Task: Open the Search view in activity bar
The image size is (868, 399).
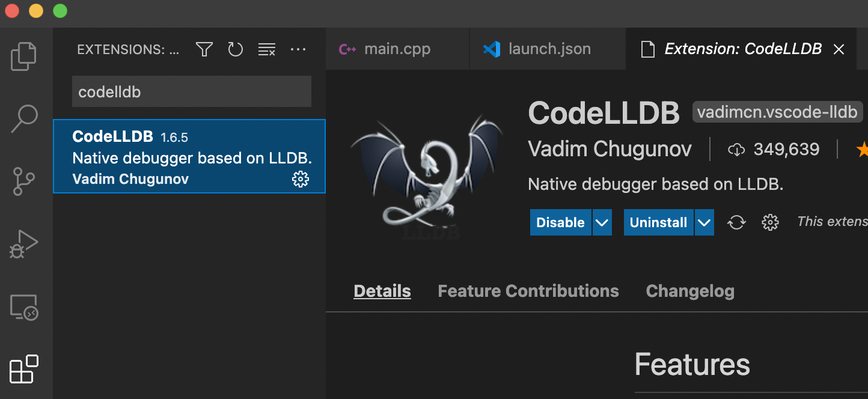Action: pyautogui.click(x=24, y=118)
